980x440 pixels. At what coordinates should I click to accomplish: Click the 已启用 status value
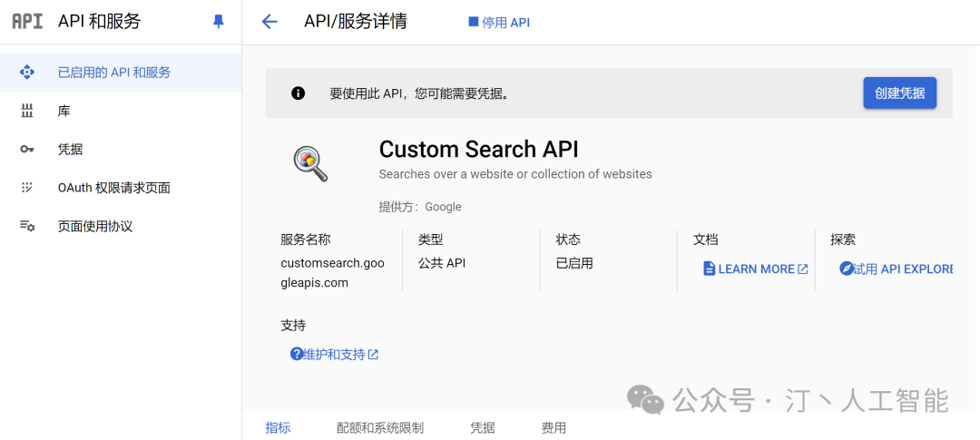[574, 263]
